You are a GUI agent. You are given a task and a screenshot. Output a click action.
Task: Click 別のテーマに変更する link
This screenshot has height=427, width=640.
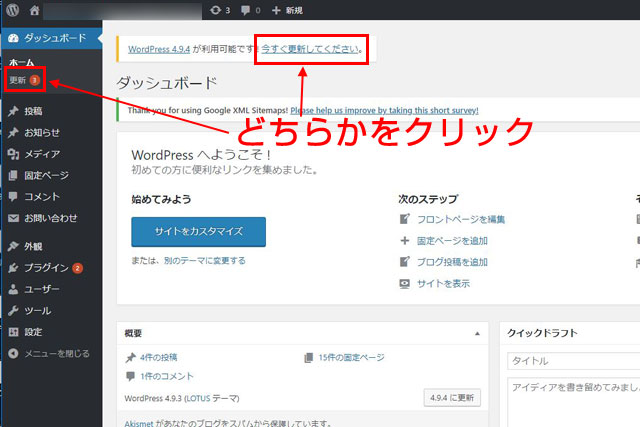pyautogui.click(x=204, y=260)
